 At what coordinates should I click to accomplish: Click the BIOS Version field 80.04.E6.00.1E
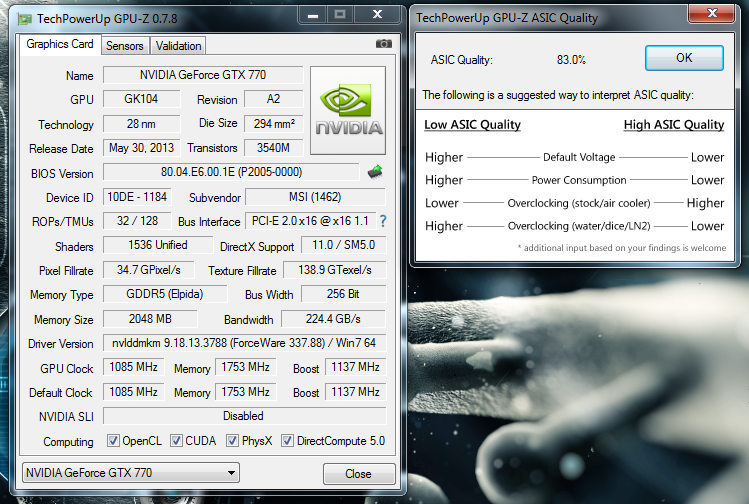coord(231,172)
